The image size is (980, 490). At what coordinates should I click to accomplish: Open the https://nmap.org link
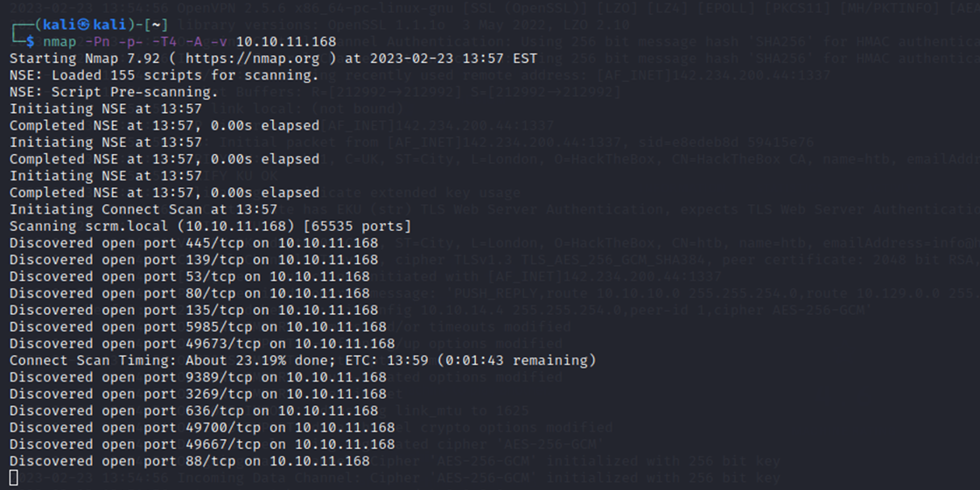253,59
